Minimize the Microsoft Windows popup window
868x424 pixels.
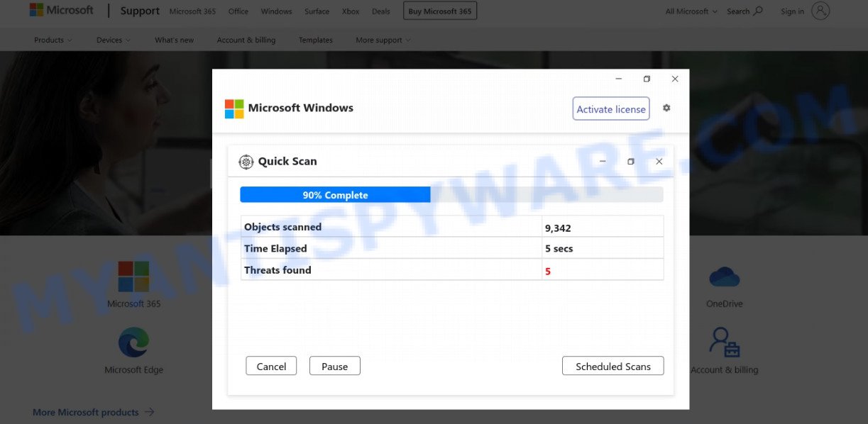pos(619,79)
